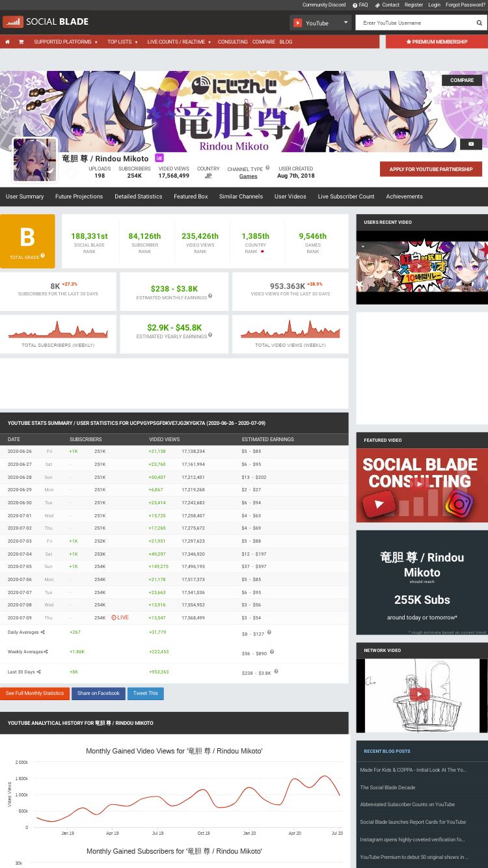This screenshot has width=488, height=868.
Task: Expand the Live Counts / Realtime menu
Action: click(180, 42)
